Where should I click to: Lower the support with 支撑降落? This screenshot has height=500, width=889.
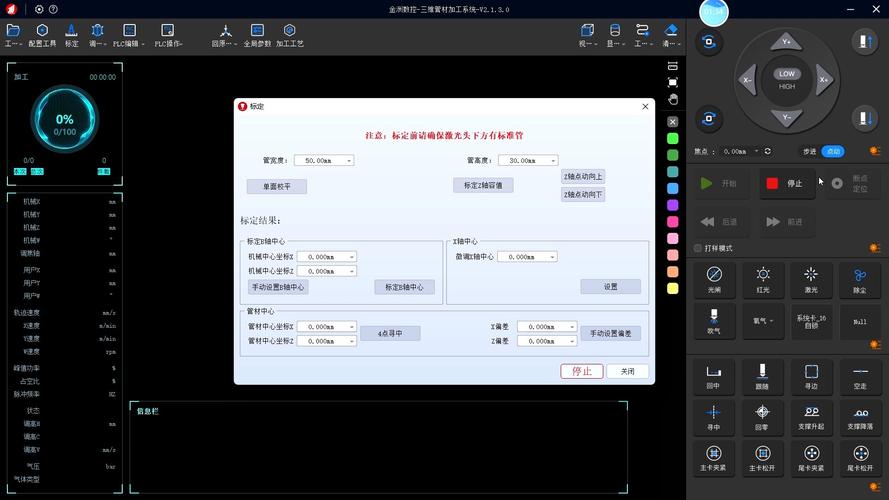(x=860, y=417)
